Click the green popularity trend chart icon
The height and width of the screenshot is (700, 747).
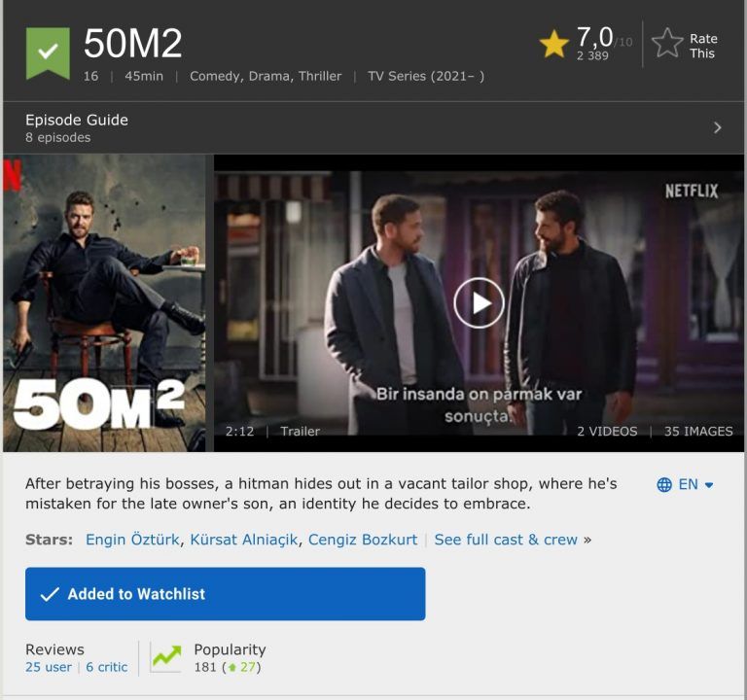tap(165, 657)
